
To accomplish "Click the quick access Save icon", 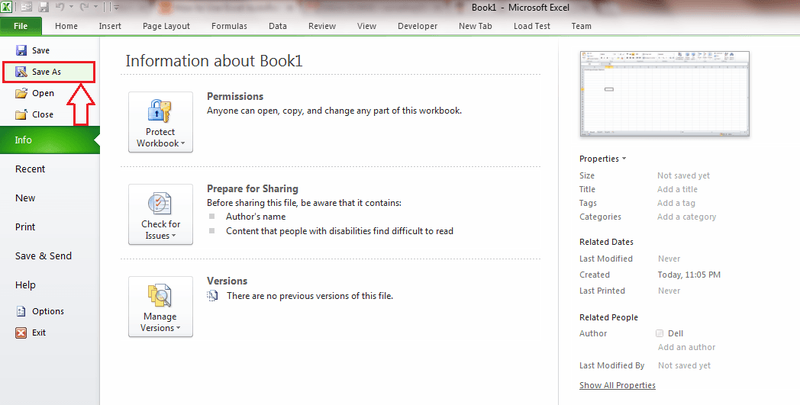I will 44,7.
